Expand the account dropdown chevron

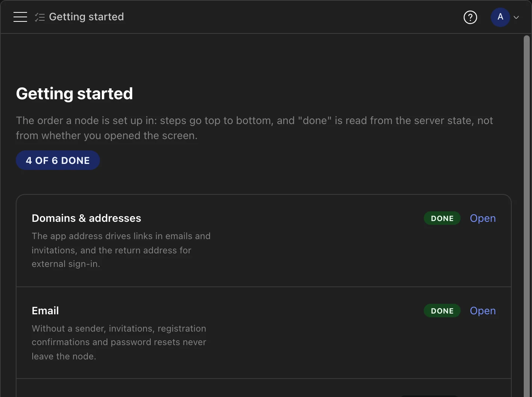516,17
